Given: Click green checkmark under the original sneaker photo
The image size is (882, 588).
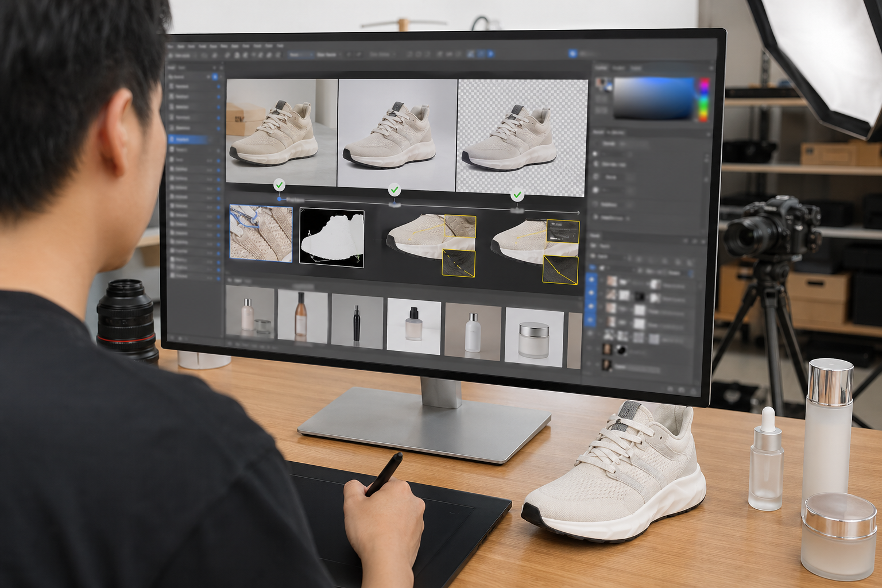Looking at the screenshot, I should point(279,185).
